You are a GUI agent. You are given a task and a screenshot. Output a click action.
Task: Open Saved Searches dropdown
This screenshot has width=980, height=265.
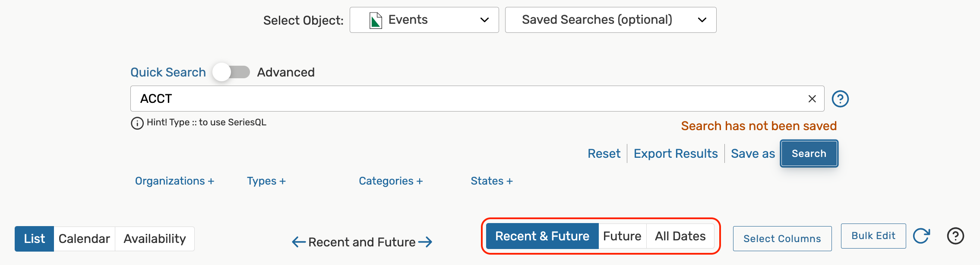[x=610, y=20]
